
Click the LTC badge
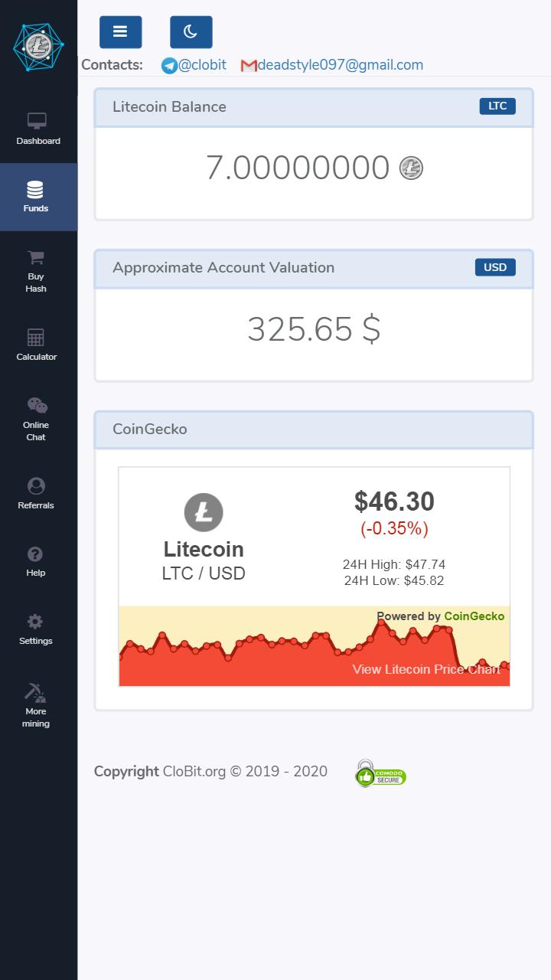point(497,106)
